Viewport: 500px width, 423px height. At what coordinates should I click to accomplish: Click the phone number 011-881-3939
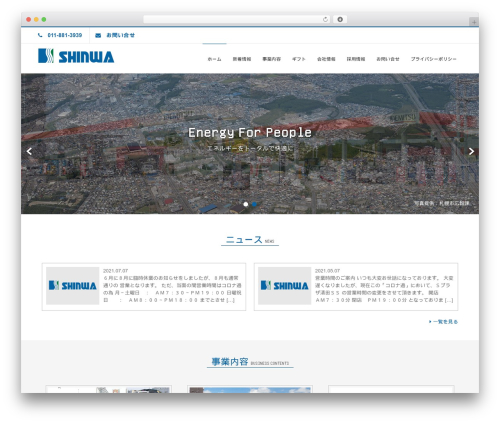(x=65, y=35)
